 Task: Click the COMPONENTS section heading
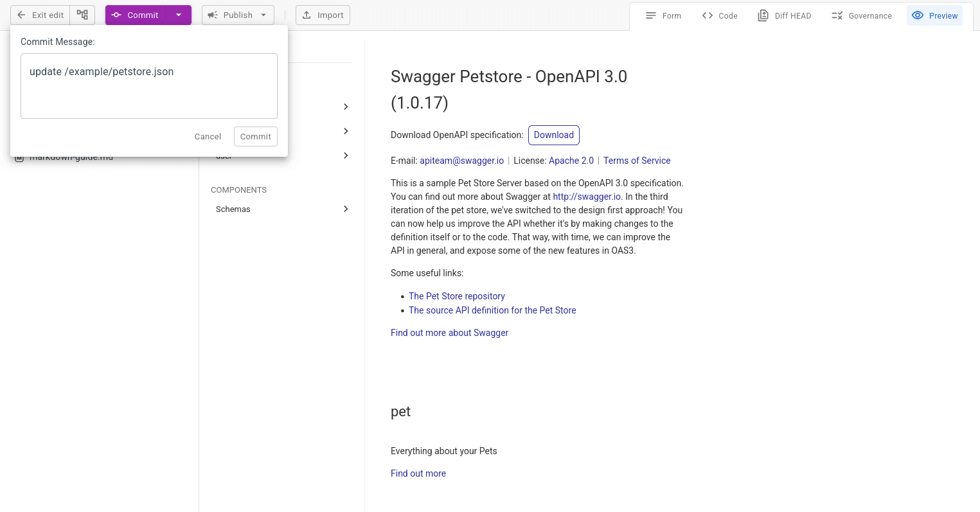click(238, 190)
